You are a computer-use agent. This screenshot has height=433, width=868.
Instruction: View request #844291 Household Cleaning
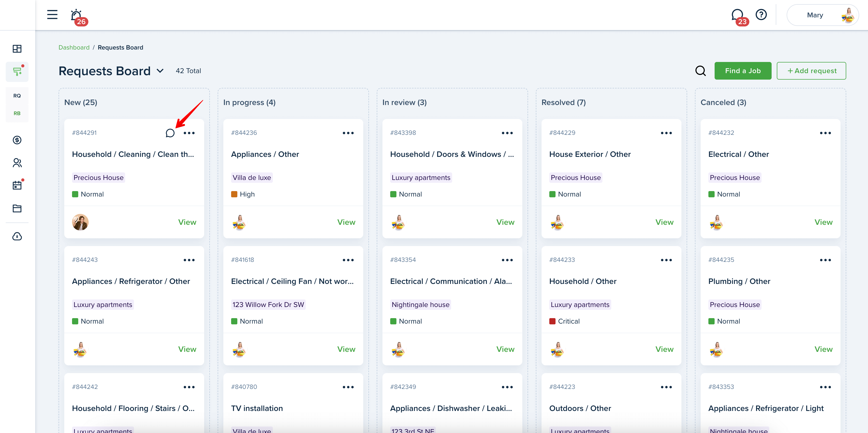(187, 222)
